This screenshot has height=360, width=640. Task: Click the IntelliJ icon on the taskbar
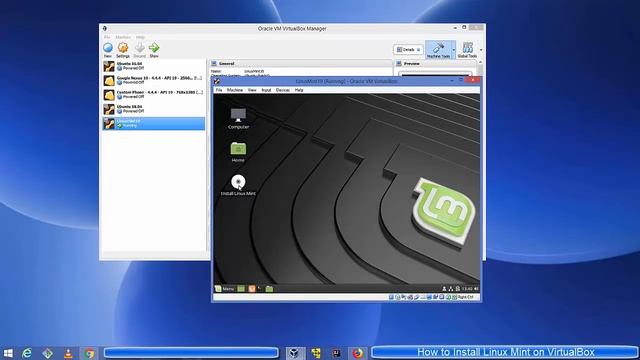tap(336, 353)
